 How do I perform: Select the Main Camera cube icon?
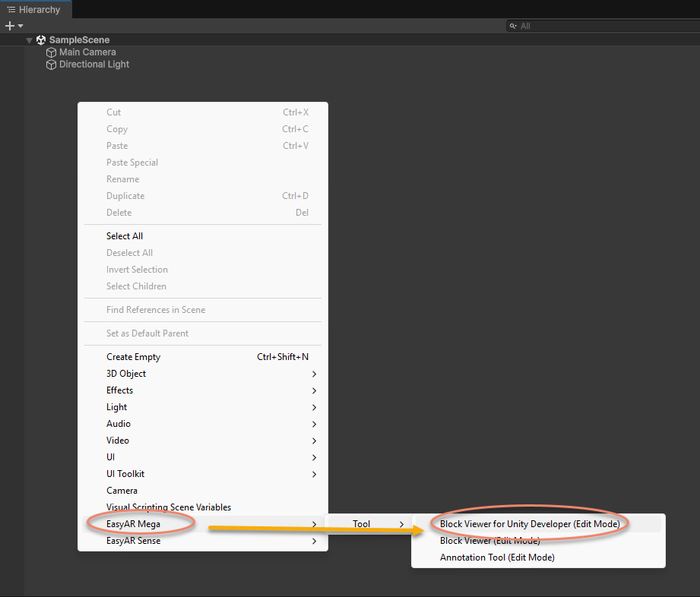(x=51, y=52)
